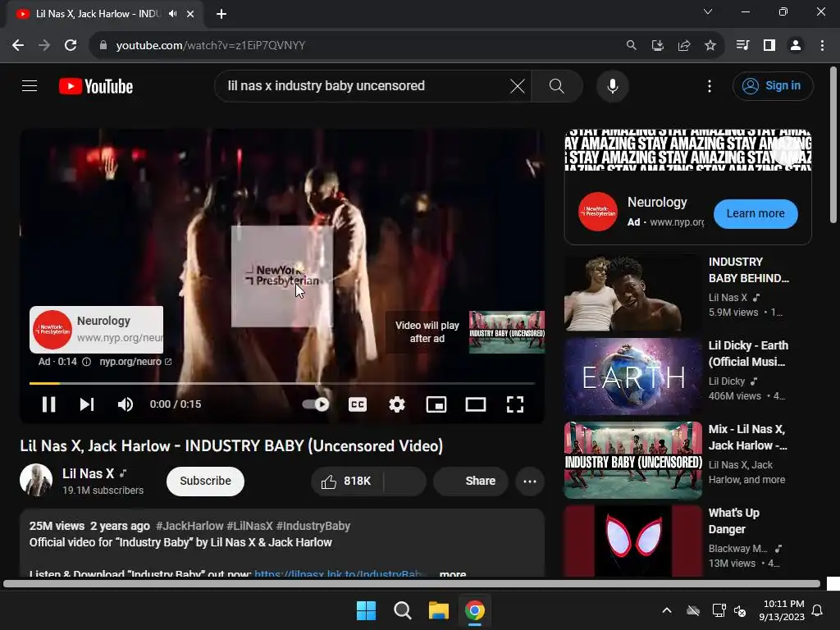Bookmark this page with the star
Image resolution: width=840 pixels, height=630 pixels.
pos(710,46)
